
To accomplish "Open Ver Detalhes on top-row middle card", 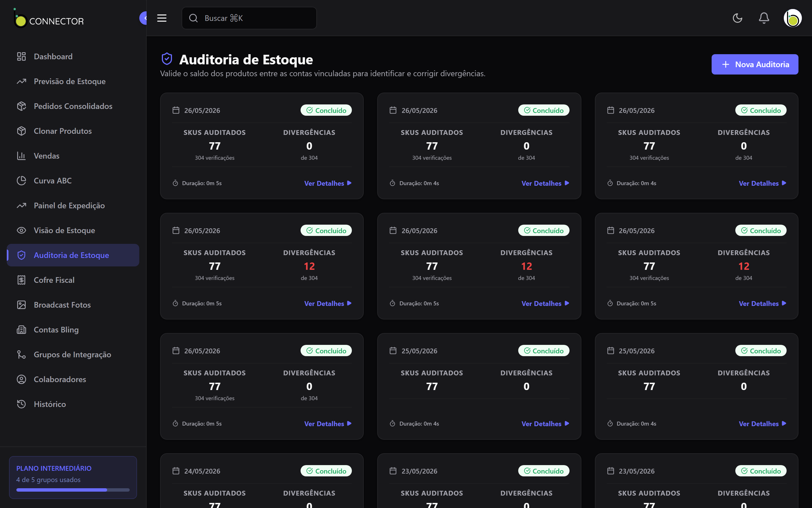I will pyautogui.click(x=545, y=183).
